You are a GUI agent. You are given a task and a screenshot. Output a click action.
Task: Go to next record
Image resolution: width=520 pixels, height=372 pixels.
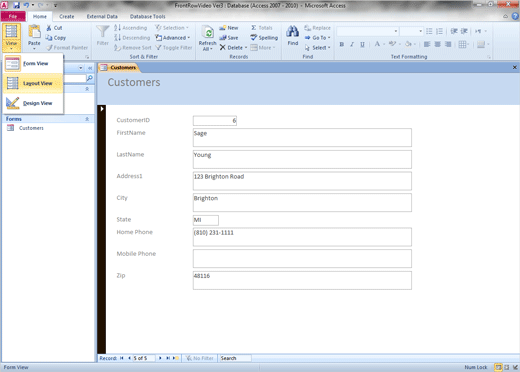(x=160, y=358)
